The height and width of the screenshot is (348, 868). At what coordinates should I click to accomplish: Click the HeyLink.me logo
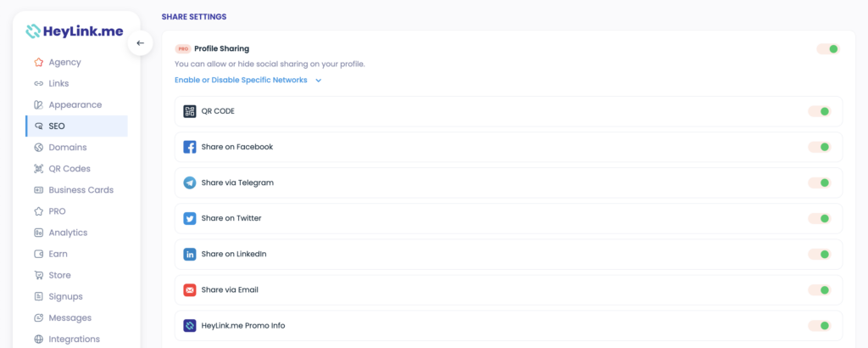pyautogui.click(x=75, y=31)
